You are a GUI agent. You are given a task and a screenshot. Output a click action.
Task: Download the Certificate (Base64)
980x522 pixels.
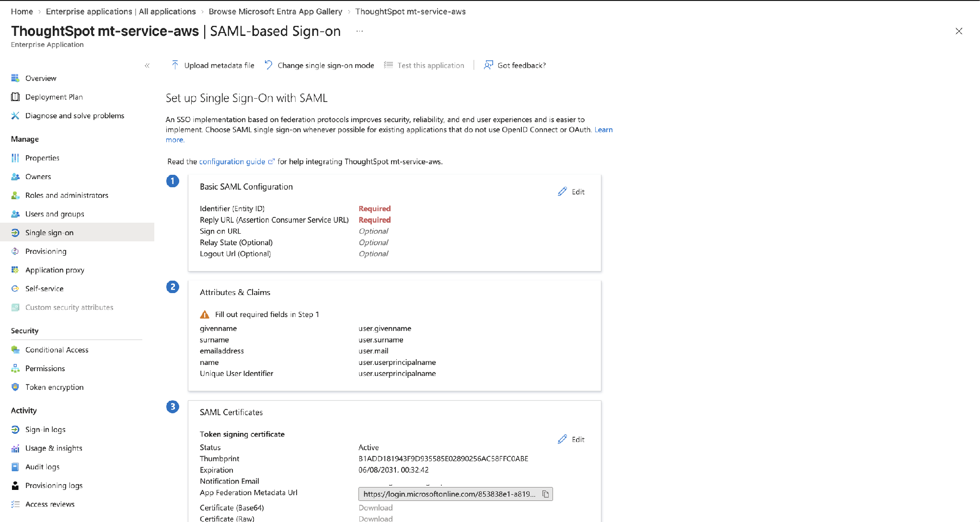coord(376,508)
